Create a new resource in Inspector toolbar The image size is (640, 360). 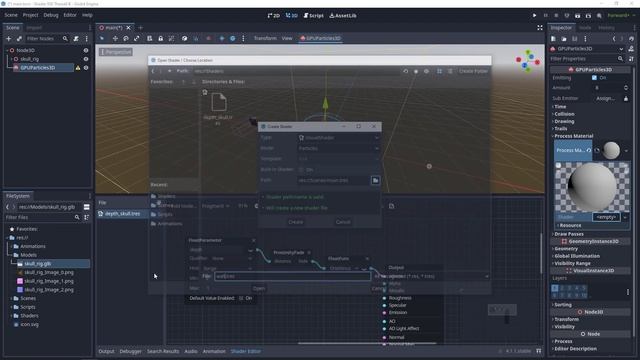[x=553, y=39]
